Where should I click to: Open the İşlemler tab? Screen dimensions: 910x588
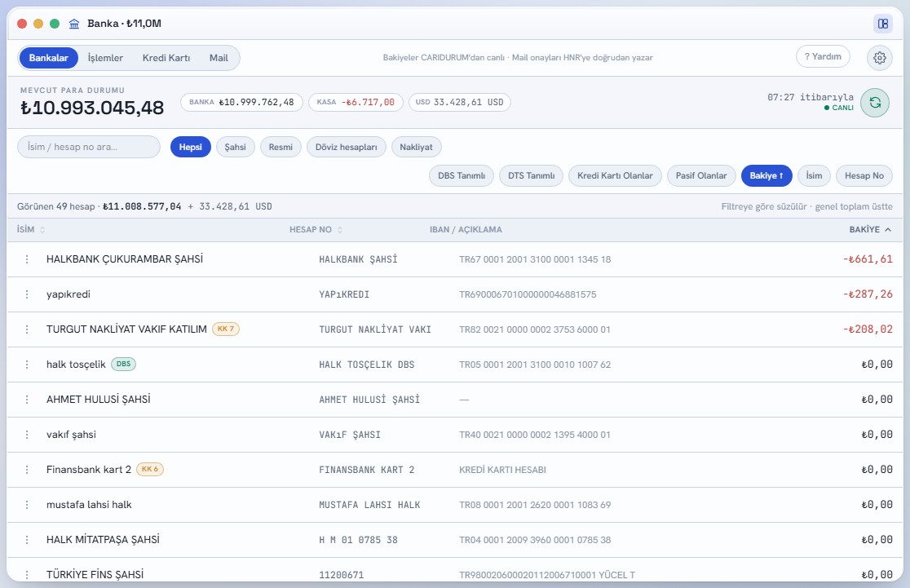105,58
